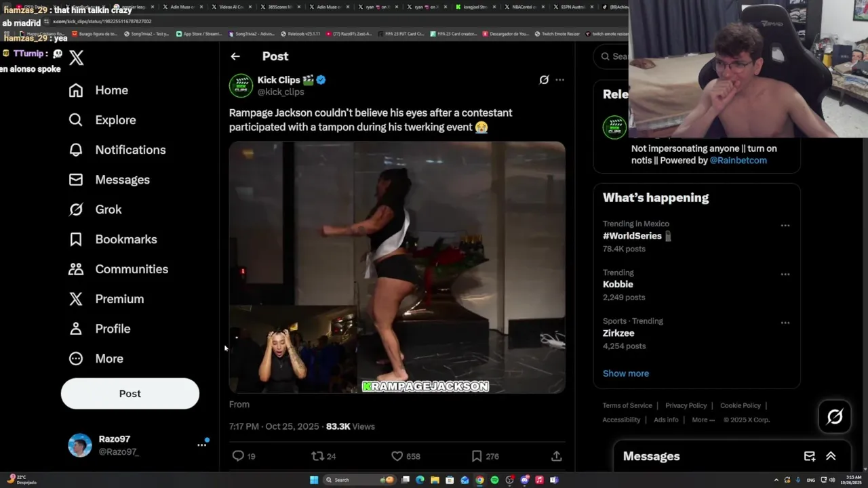Open Microsoft Edge from the taskbar
The width and height of the screenshot is (868, 488).
420,480
